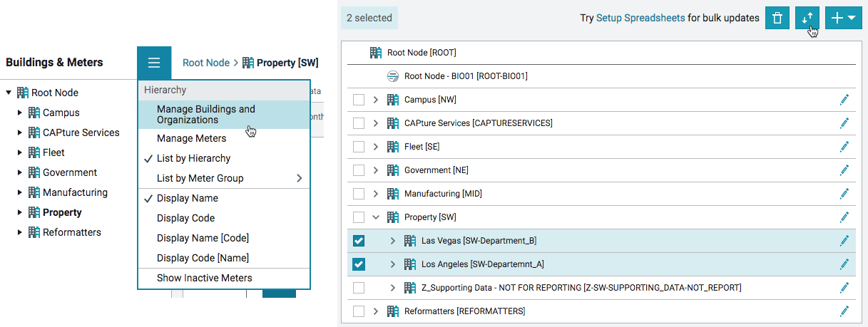Click the edit pencil for Fleet [SE]

coord(844,147)
